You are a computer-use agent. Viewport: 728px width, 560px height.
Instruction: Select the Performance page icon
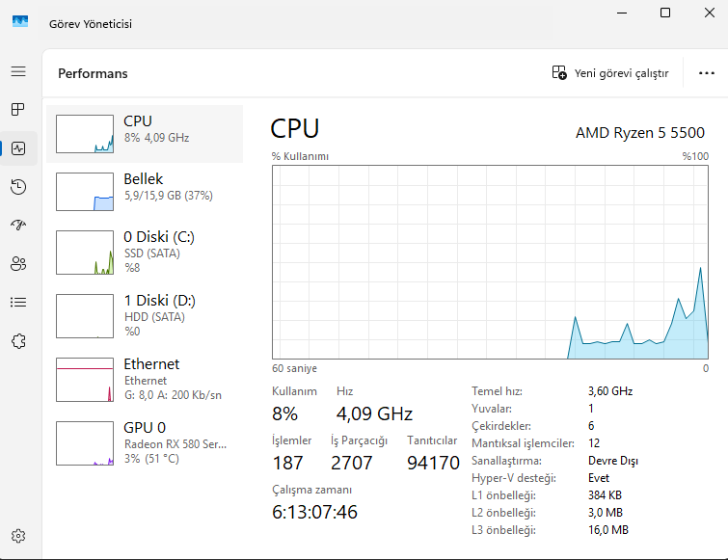point(18,148)
